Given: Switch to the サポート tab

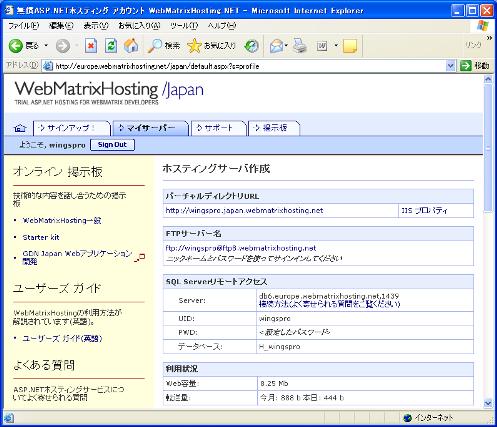Looking at the screenshot, I should click(x=219, y=128).
